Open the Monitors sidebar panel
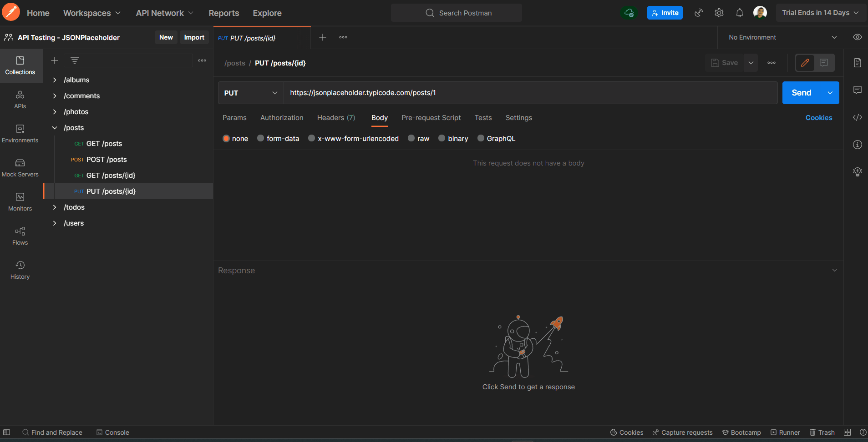 pyautogui.click(x=20, y=202)
